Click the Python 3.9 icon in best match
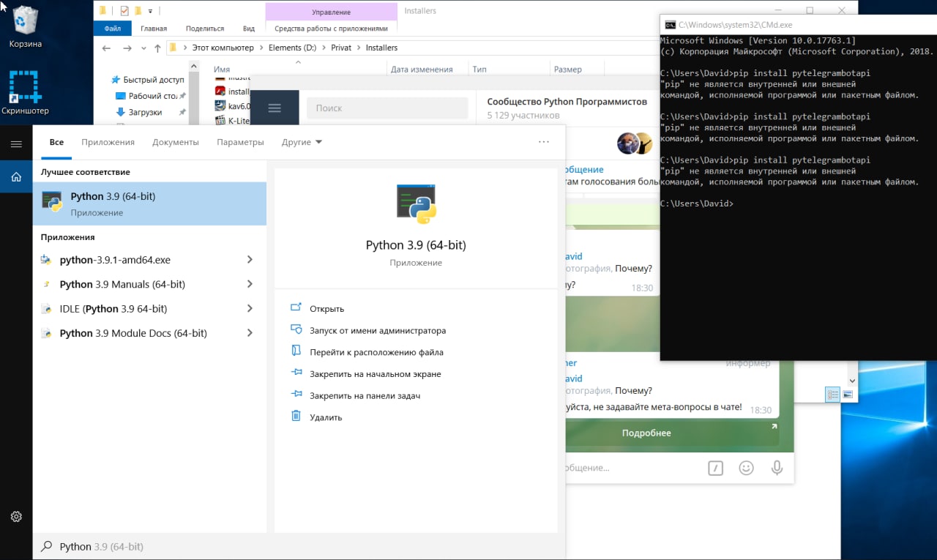937x560 pixels. [x=52, y=202]
